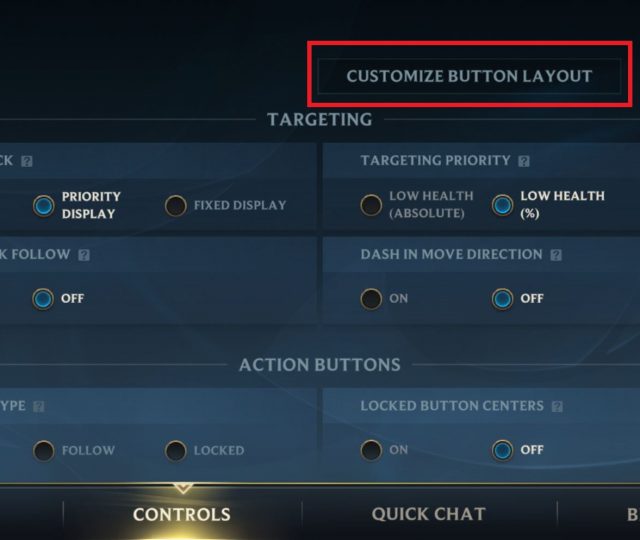Open the Targeting Priority help icon
640x540 pixels.
[524, 161]
